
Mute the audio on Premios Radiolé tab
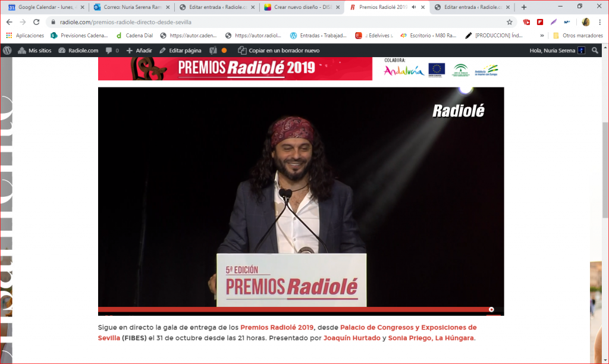[x=413, y=7]
